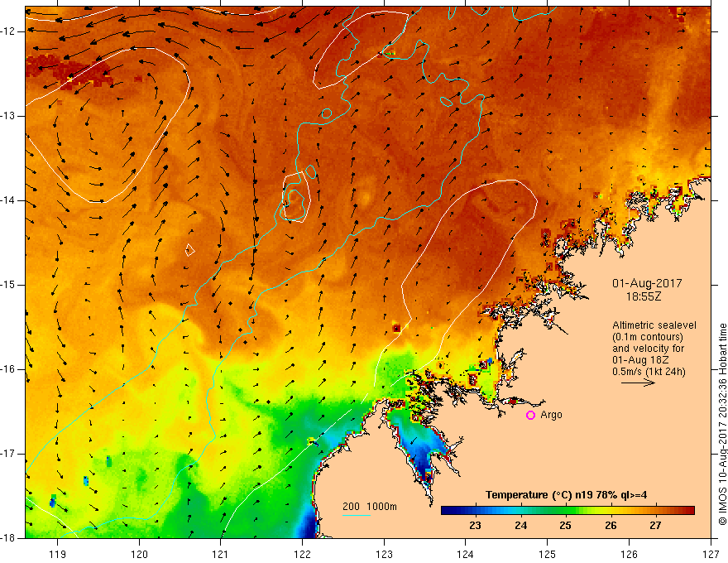The image size is (728, 563).
Task: Click the '23' colorbar tick label
Action: 475,526
